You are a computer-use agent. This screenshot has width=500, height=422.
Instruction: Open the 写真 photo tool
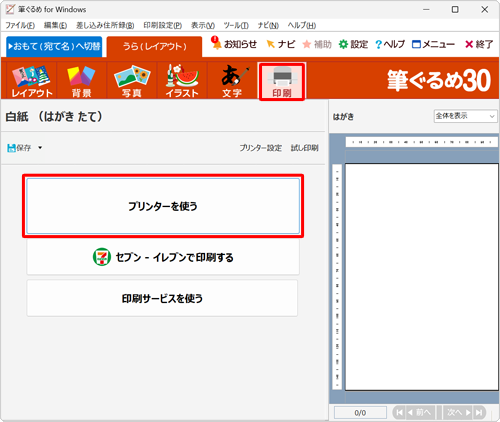click(132, 81)
